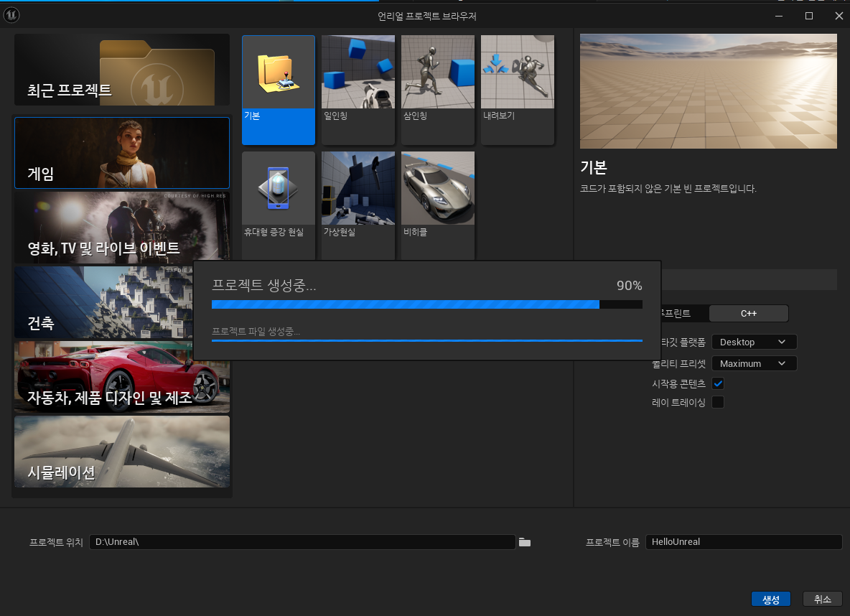Image resolution: width=850 pixels, height=616 pixels.
Task: Select the 기본 (Blank) template icon
Action: pyautogui.click(x=278, y=72)
